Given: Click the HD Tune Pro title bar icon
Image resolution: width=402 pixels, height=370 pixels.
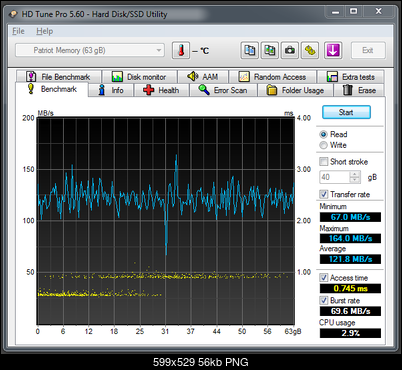Looking at the screenshot, I should coord(13,14).
